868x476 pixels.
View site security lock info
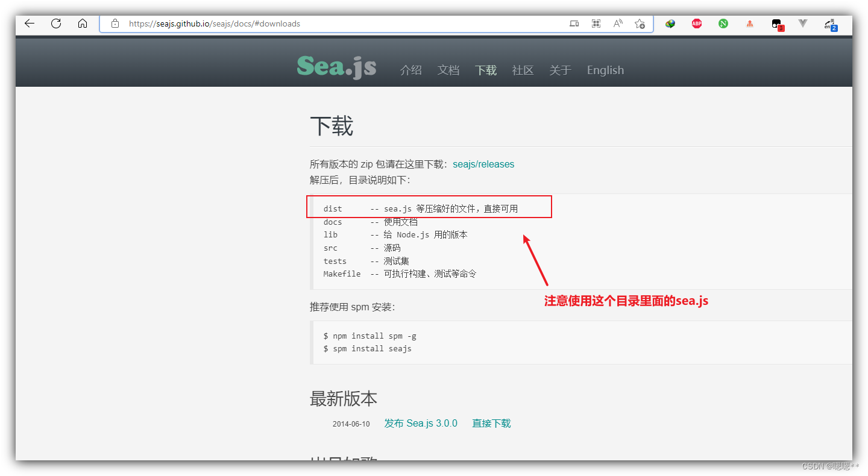coord(115,24)
